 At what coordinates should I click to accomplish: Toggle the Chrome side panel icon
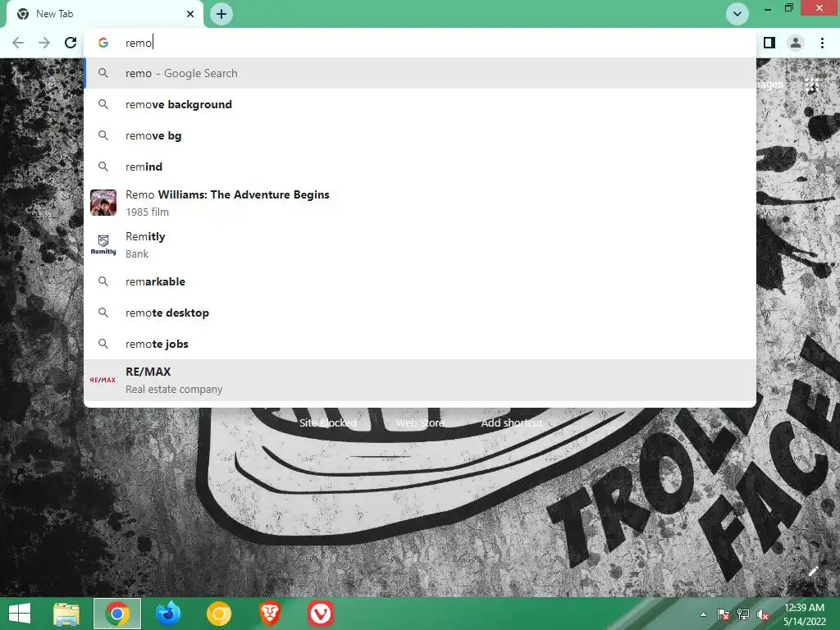tap(769, 43)
